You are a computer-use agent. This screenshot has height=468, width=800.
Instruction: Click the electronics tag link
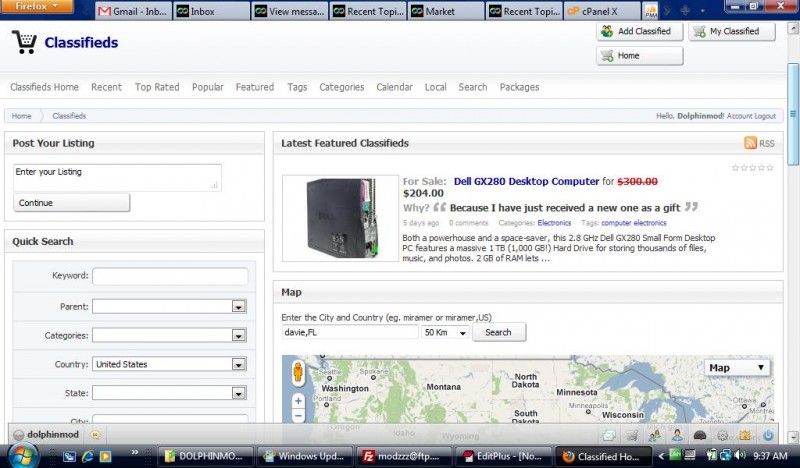click(650, 223)
